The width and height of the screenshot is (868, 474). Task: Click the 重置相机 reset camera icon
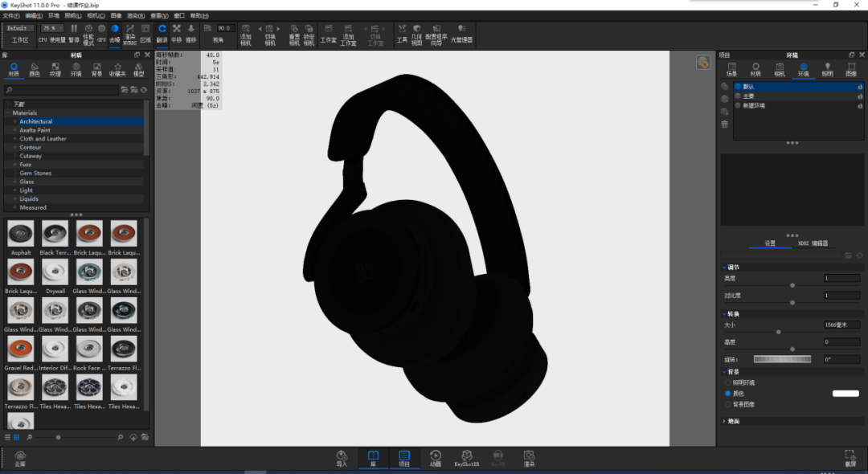[x=294, y=34]
